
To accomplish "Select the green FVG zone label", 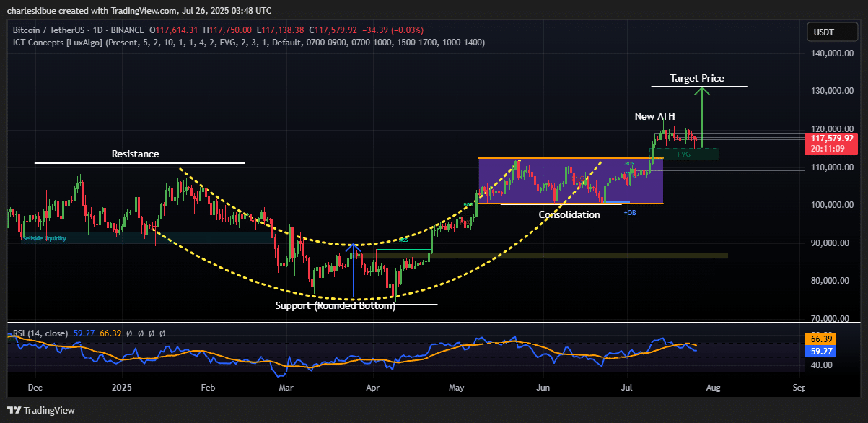I will coord(684,153).
